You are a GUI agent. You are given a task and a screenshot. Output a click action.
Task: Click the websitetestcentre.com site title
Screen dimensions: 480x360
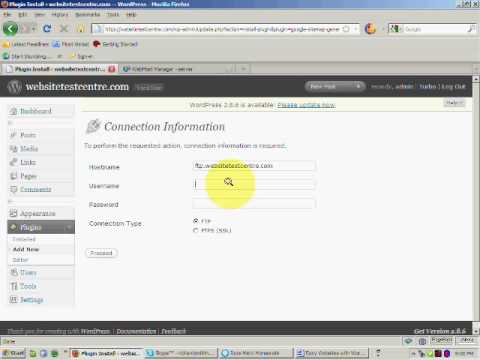(77, 87)
